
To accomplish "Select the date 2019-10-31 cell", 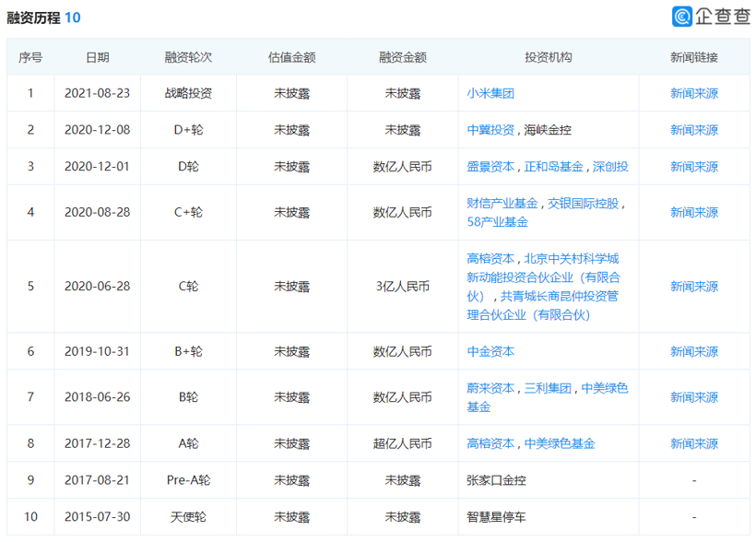I will coord(98,351).
